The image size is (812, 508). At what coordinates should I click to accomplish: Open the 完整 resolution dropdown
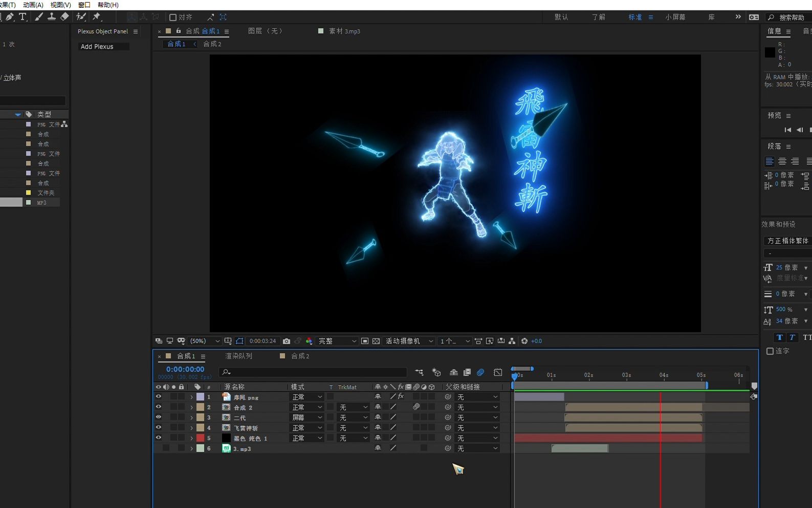click(337, 341)
